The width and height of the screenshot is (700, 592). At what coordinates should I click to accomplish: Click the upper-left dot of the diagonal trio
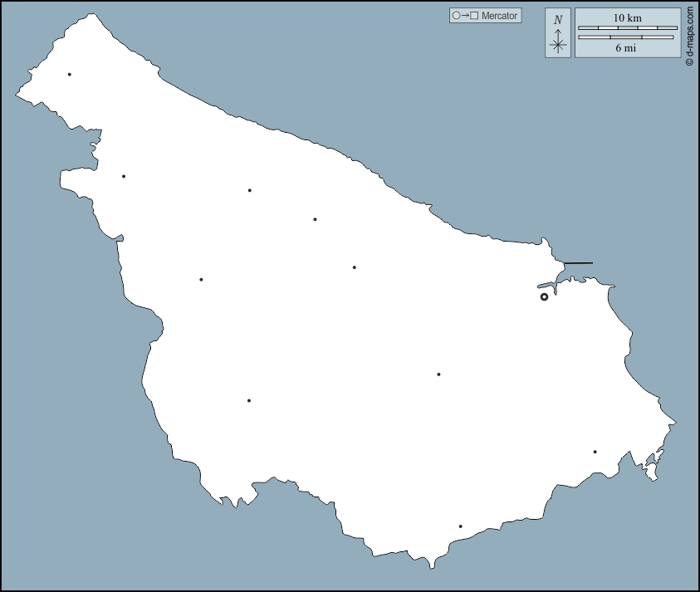(x=249, y=191)
